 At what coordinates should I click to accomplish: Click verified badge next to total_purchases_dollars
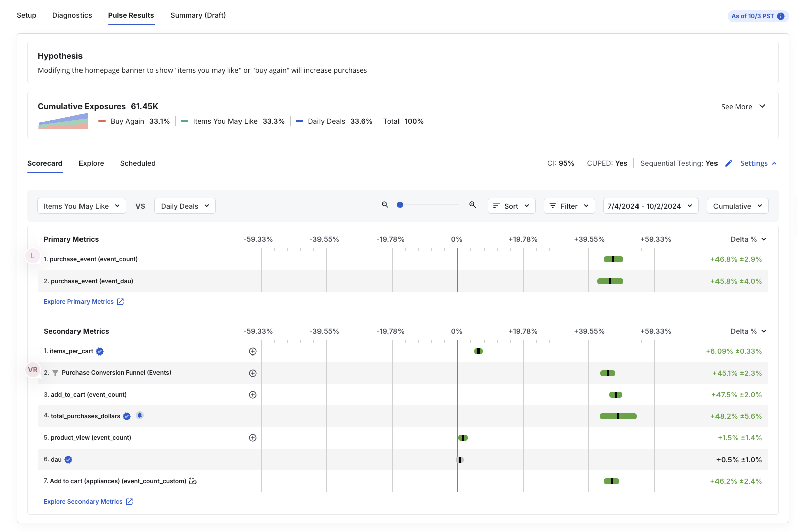(127, 416)
